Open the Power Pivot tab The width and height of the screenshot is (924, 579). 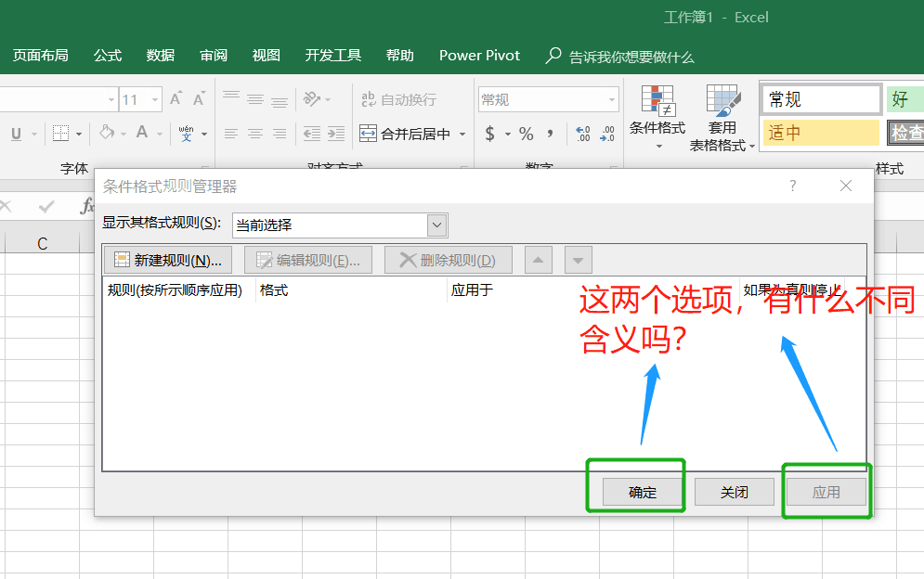480,56
